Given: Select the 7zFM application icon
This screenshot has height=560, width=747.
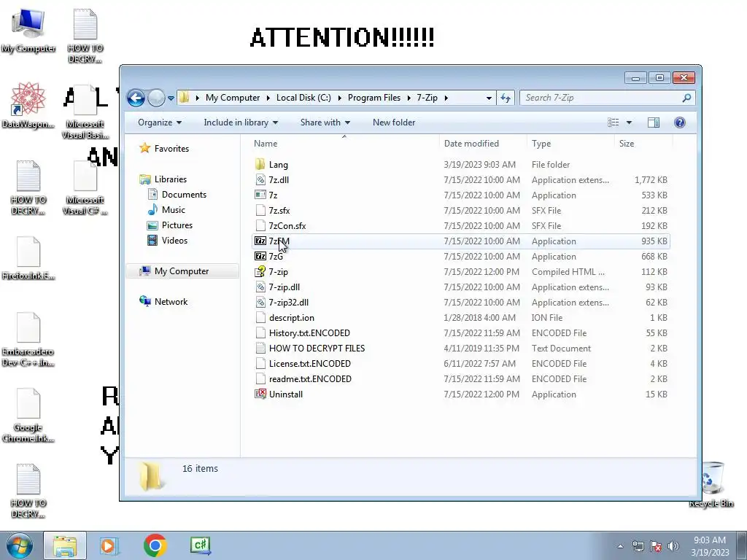Looking at the screenshot, I should (260, 241).
